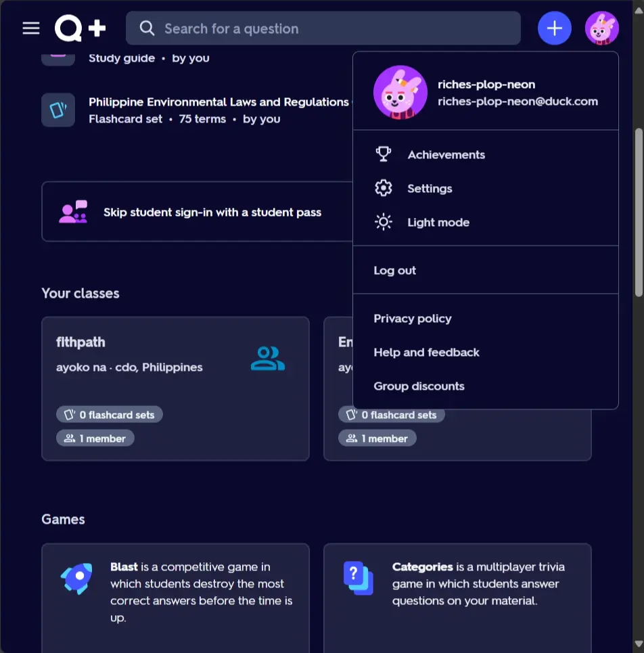Viewport: 644px width, 653px height.
Task: Click 0 flashcard sets badge on fithpath
Action: [109, 414]
